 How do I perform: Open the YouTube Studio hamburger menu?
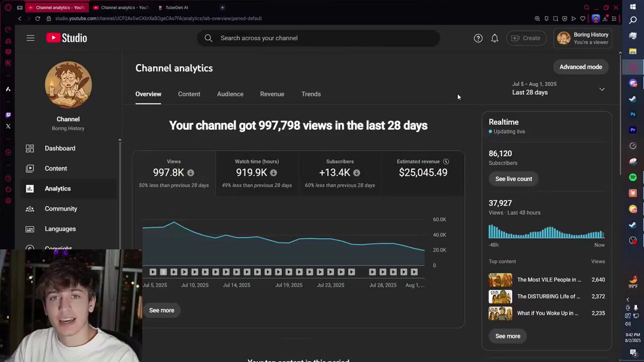point(31,38)
